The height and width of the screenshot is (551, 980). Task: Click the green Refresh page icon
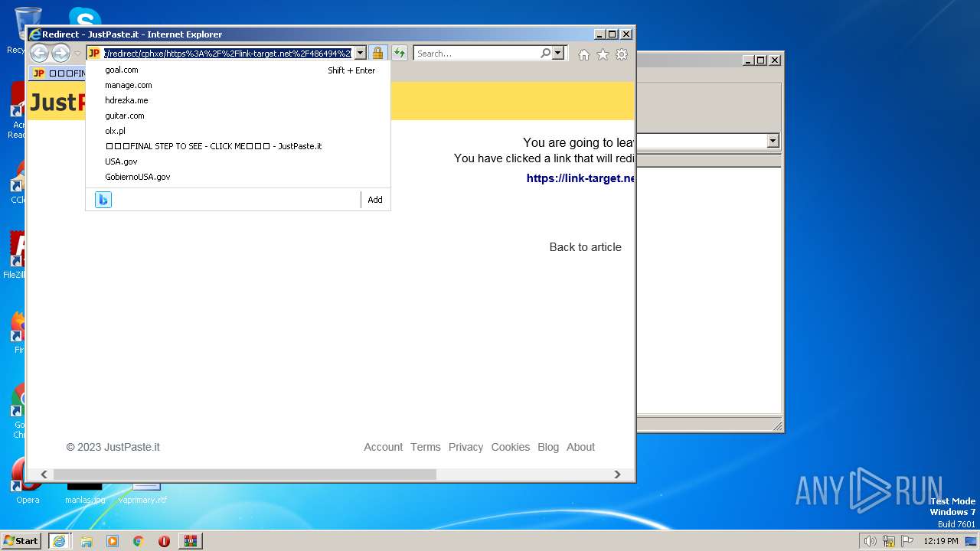pos(400,53)
